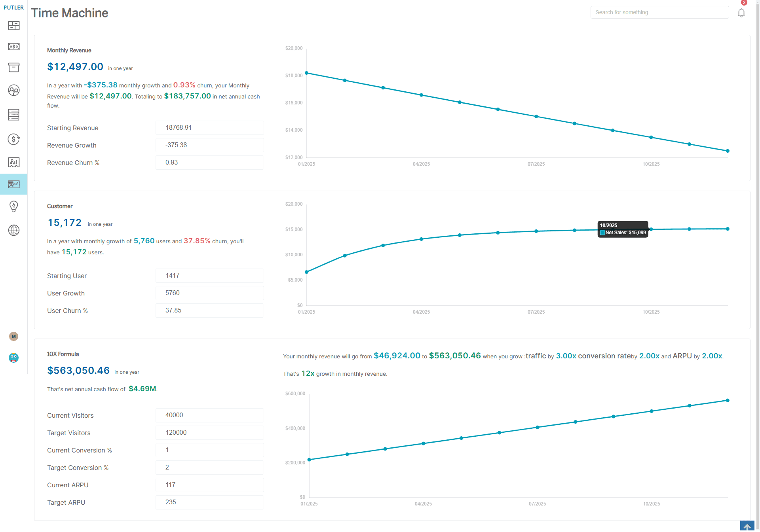The width and height of the screenshot is (760, 532).
Task: Click the PUTLER logo
Action: pos(14,8)
